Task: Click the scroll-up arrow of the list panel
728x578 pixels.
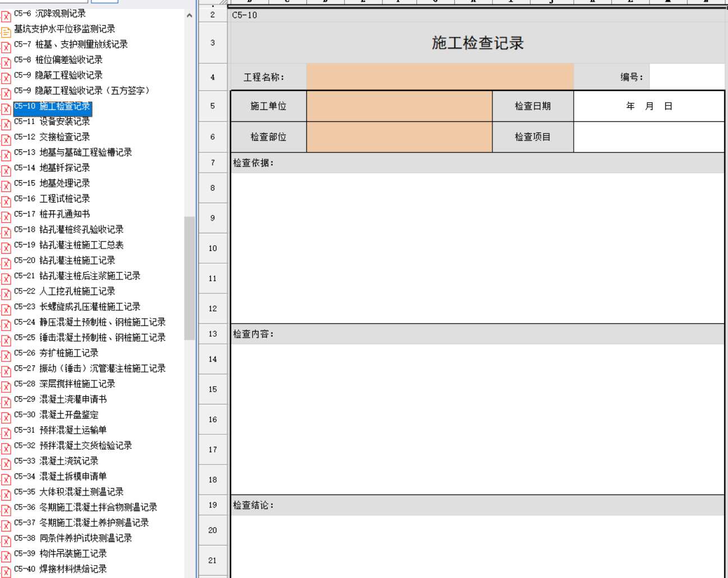Action: point(189,16)
